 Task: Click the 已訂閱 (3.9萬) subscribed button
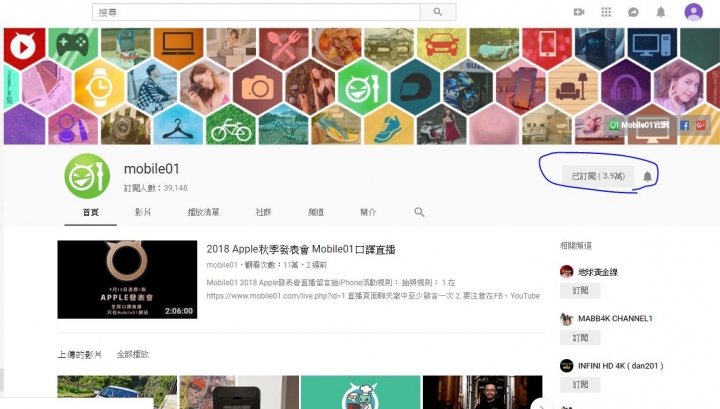coord(598,176)
